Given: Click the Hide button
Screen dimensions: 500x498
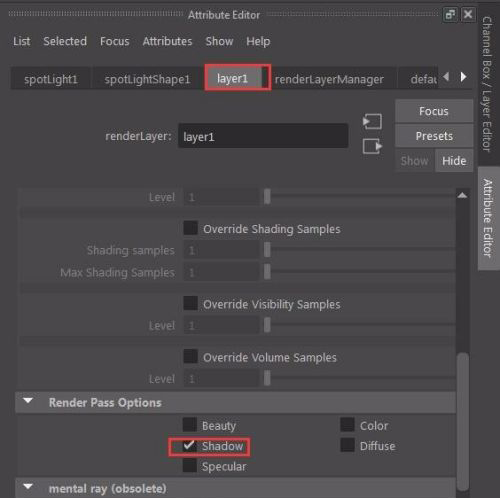Looking at the screenshot, I should pos(454,161).
